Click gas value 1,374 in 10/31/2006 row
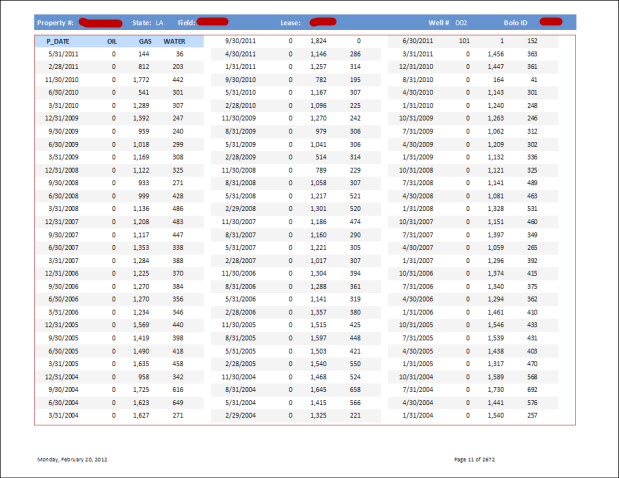 point(495,273)
